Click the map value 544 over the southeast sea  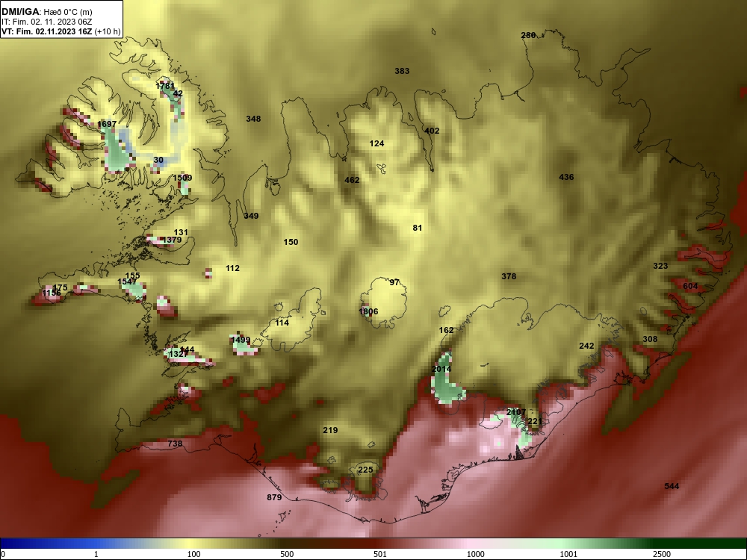coord(672,486)
